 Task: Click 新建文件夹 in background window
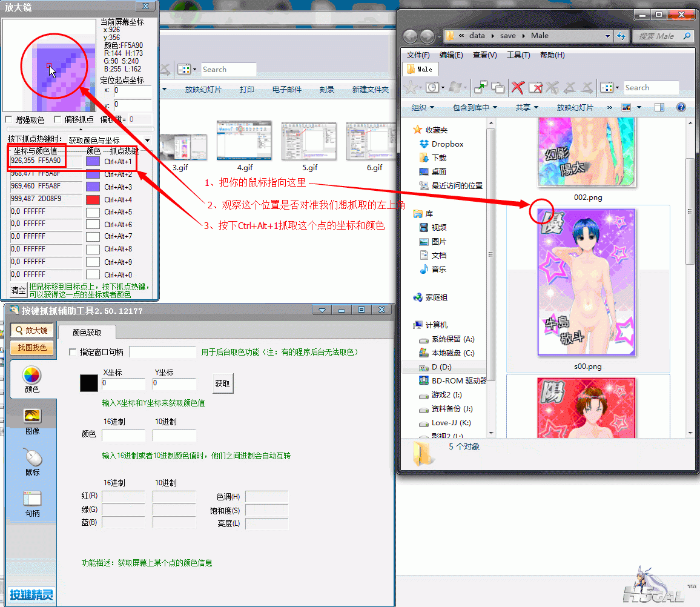[370, 89]
